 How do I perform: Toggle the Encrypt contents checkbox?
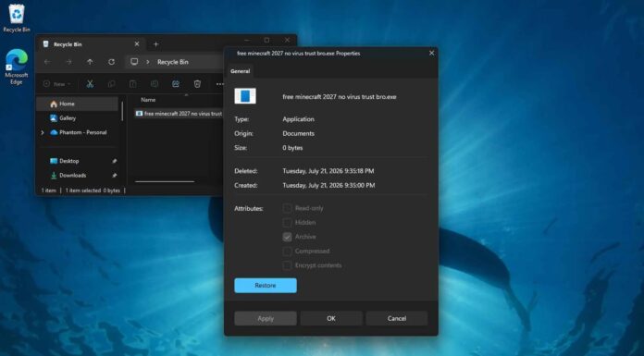coord(287,265)
